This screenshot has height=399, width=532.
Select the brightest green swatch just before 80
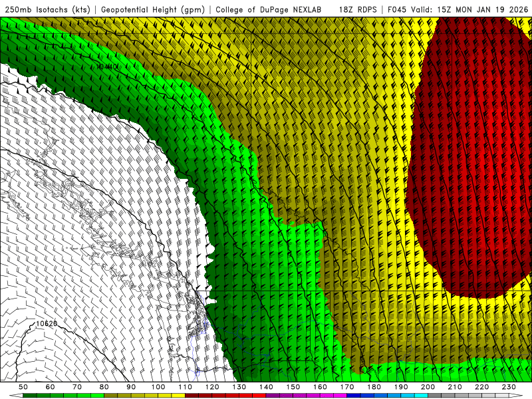pyautogui.click(x=97, y=396)
